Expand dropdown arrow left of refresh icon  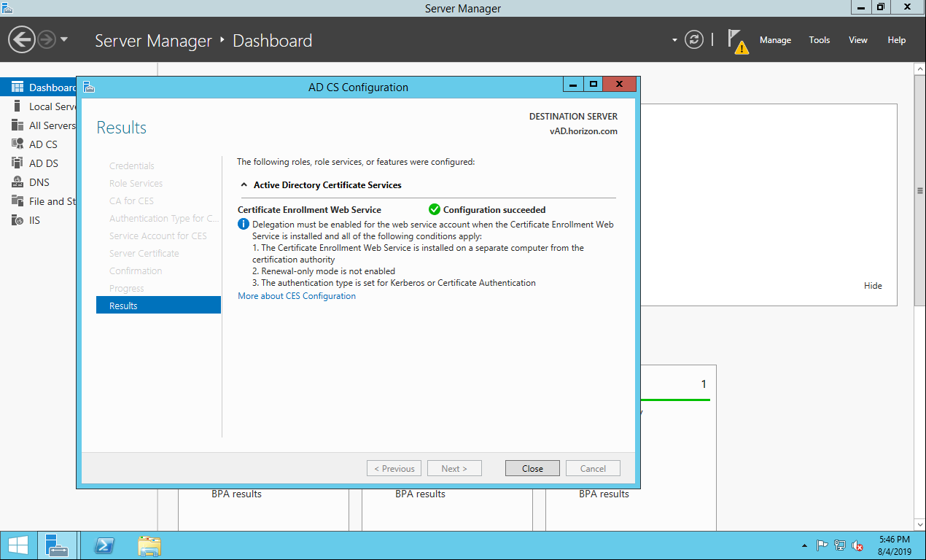pyautogui.click(x=674, y=40)
